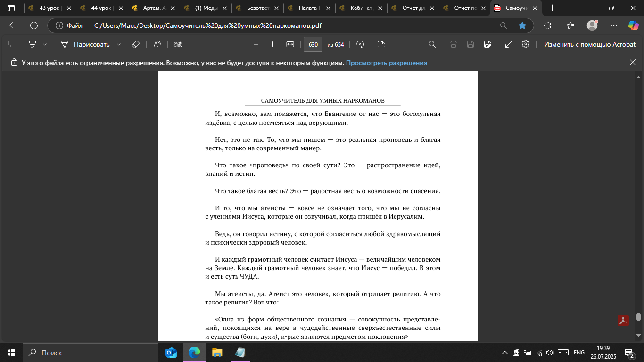
Task: Open the volume control in system tray
Action: point(550,353)
